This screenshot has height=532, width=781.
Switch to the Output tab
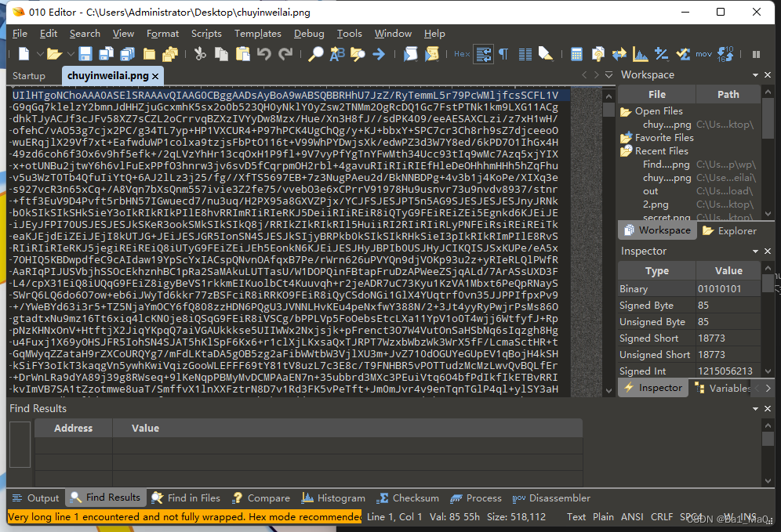click(35, 498)
